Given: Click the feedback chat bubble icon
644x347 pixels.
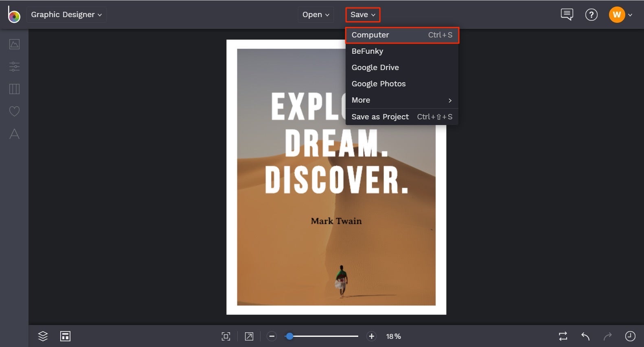Looking at the screenshot, I should point(567,15).
